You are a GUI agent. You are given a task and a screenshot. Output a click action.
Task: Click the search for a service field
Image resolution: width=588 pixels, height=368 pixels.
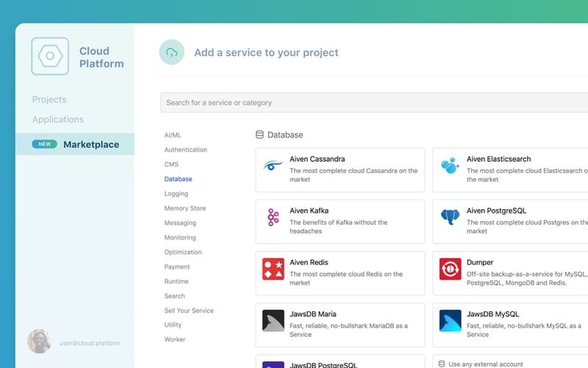374,102
